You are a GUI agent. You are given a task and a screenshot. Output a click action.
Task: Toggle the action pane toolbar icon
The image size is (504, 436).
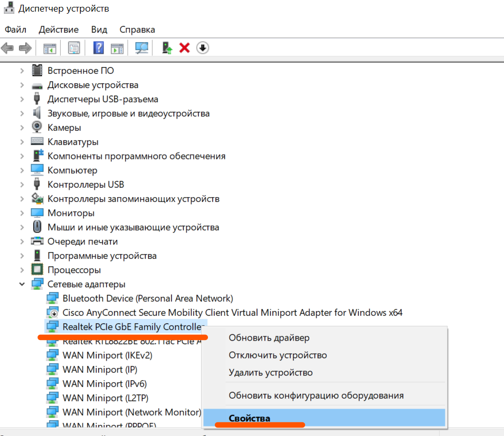pos(117,49)
